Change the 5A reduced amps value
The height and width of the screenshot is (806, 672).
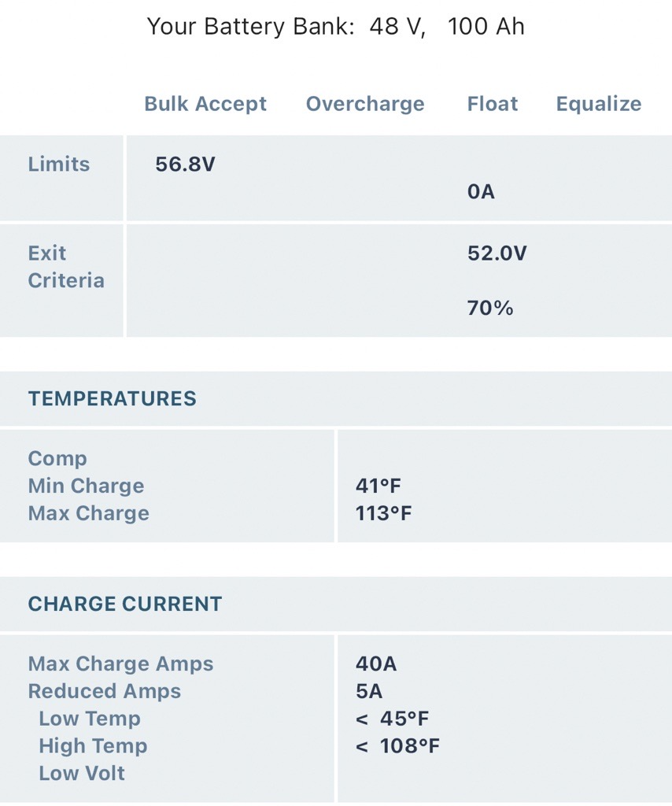pyautogui.click(x=369, y=692)
